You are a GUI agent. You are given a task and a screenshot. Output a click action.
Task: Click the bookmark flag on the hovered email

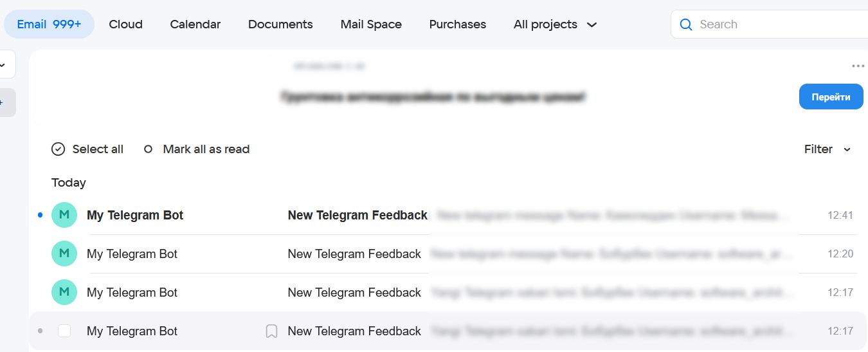click(272, 331)
